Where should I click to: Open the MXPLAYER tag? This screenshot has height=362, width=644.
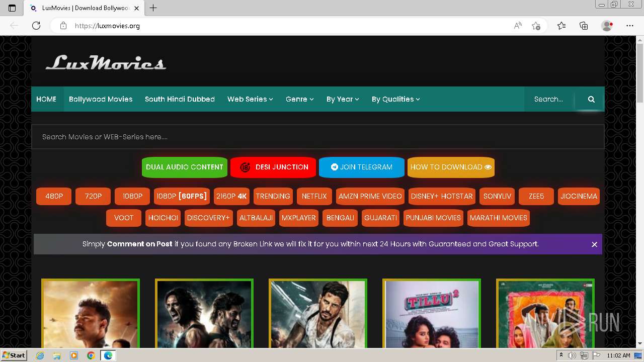(299, 218)
